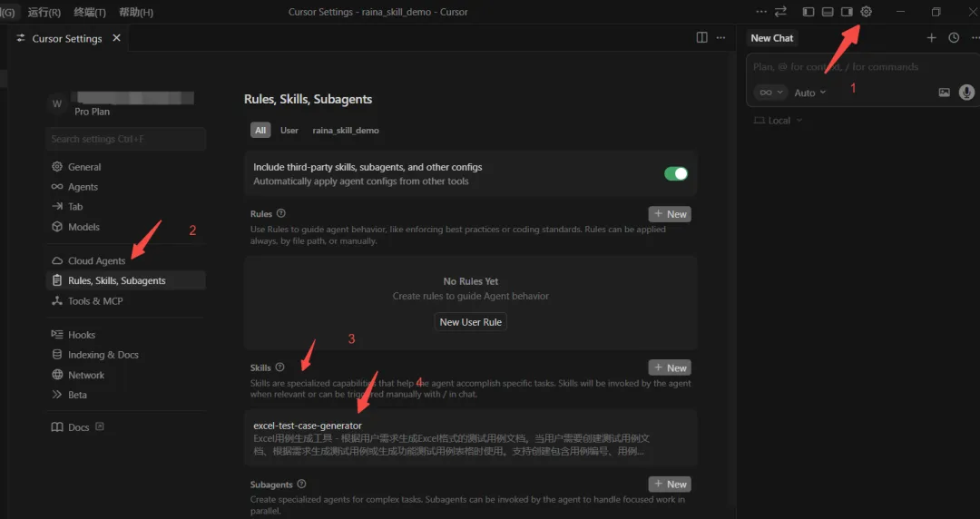The width and height of the screenshot is (980, 519).
Task: Select the New Chat tab
Action: [x=772, y=38]
